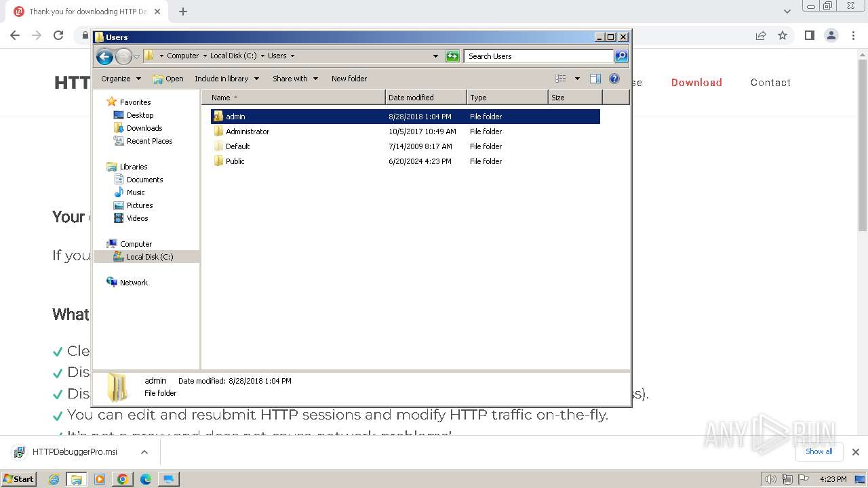
Task: Expand options arrow for HTTPDebuggerPro.msi download
Action: pos(144,452)
